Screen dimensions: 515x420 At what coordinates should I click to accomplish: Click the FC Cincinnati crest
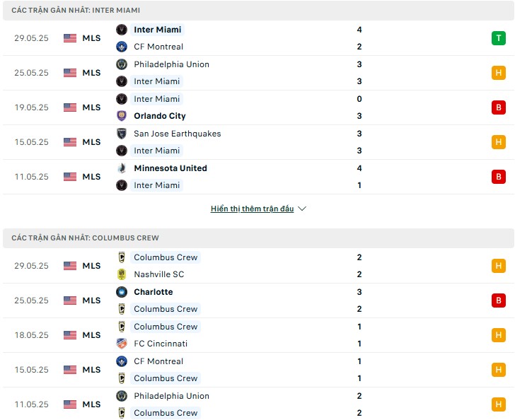coord(122,344)
